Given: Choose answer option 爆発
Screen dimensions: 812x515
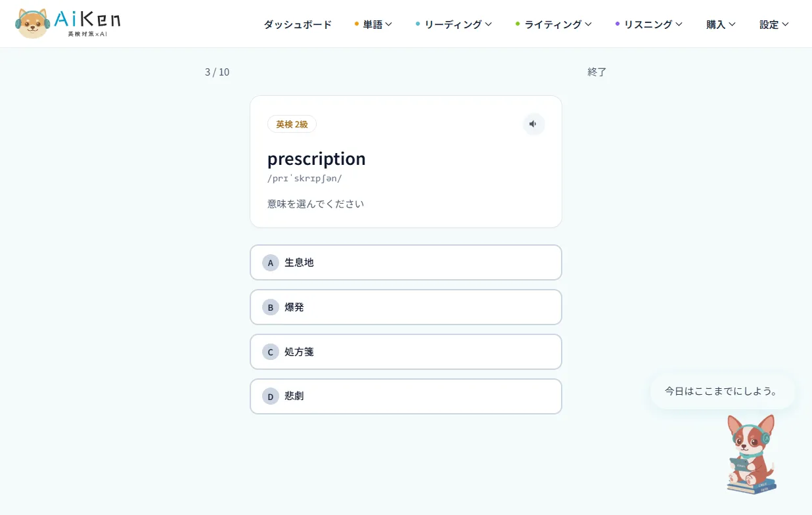Looking at the screenshot, I should (406, 307).
